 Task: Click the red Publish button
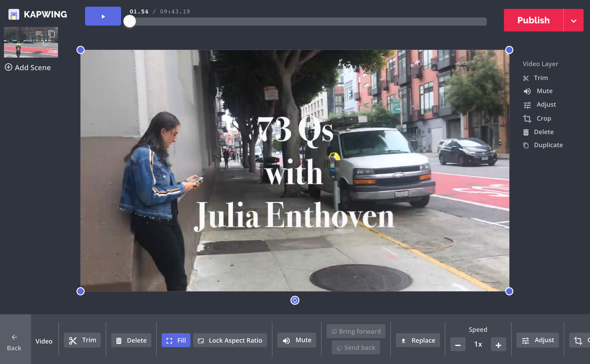[533, 20]
